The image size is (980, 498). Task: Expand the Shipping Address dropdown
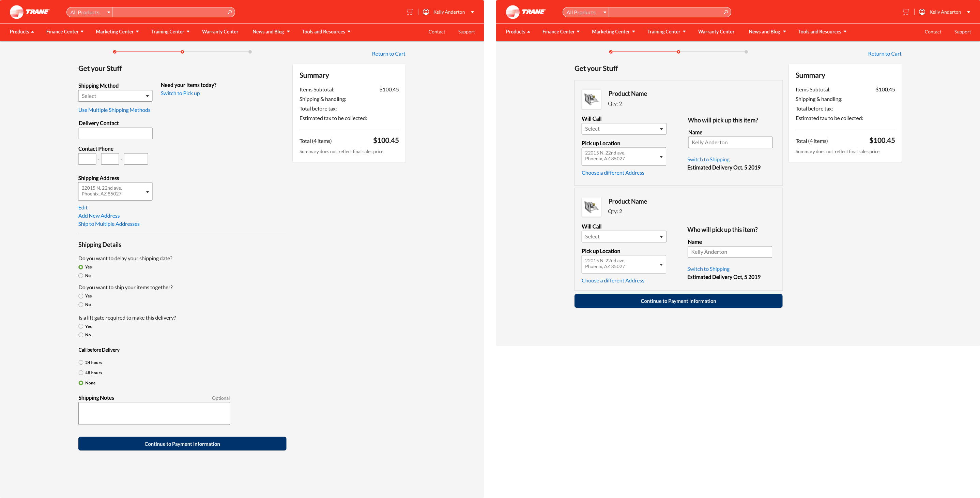115,191
